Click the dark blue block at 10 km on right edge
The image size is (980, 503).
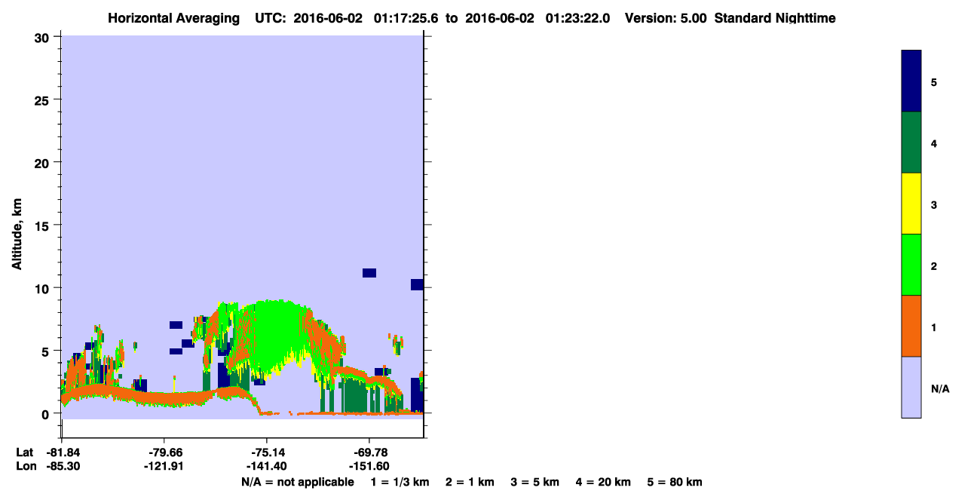417,284
